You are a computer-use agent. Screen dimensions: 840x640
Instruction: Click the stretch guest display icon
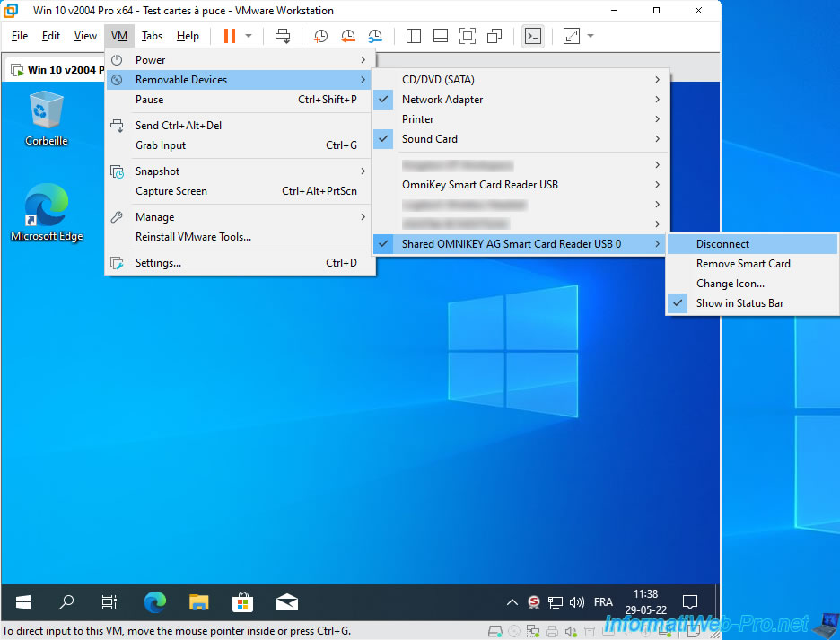(571, 36)
